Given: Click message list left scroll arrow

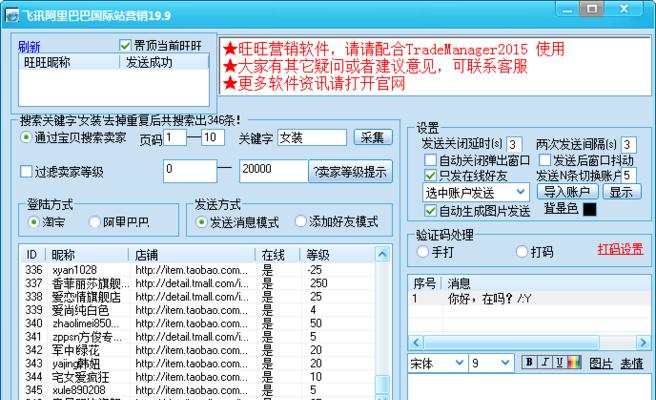Looking at the screenshot, I should [x=415, y=343].
